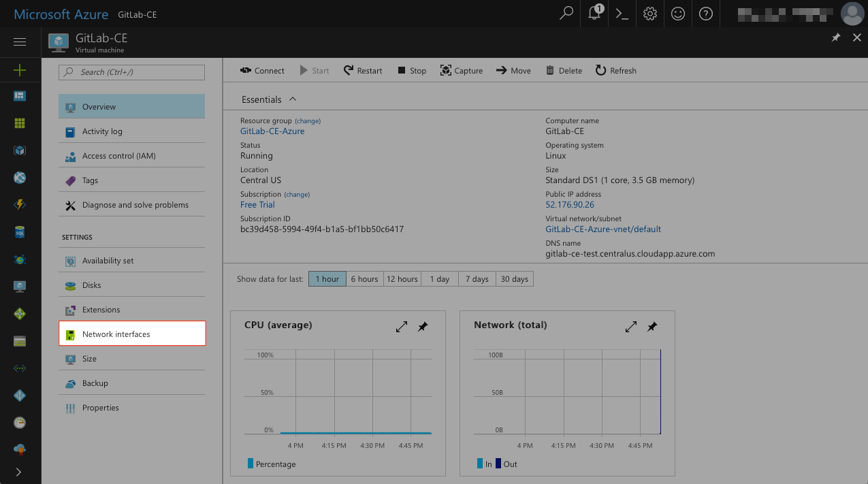Screen dimensions: 868x484
Task: Click the feedback smiley icon
Action: [x=678, y=14]
